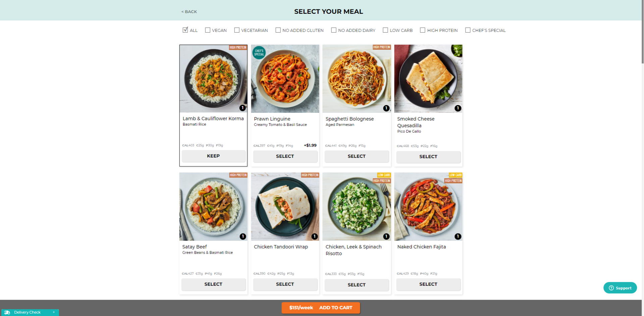Click the quantity badge on Satay Beef image

click(243, 236)
